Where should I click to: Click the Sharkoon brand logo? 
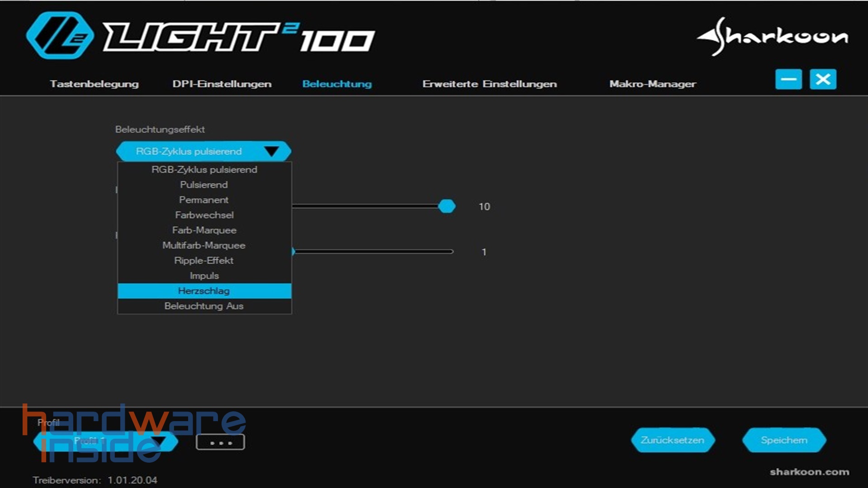pos(772,36)
